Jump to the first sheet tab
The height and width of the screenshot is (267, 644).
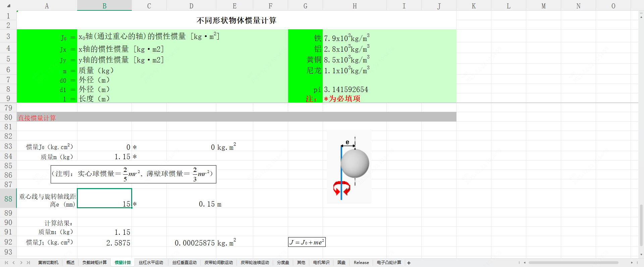[x=6, y=263]
